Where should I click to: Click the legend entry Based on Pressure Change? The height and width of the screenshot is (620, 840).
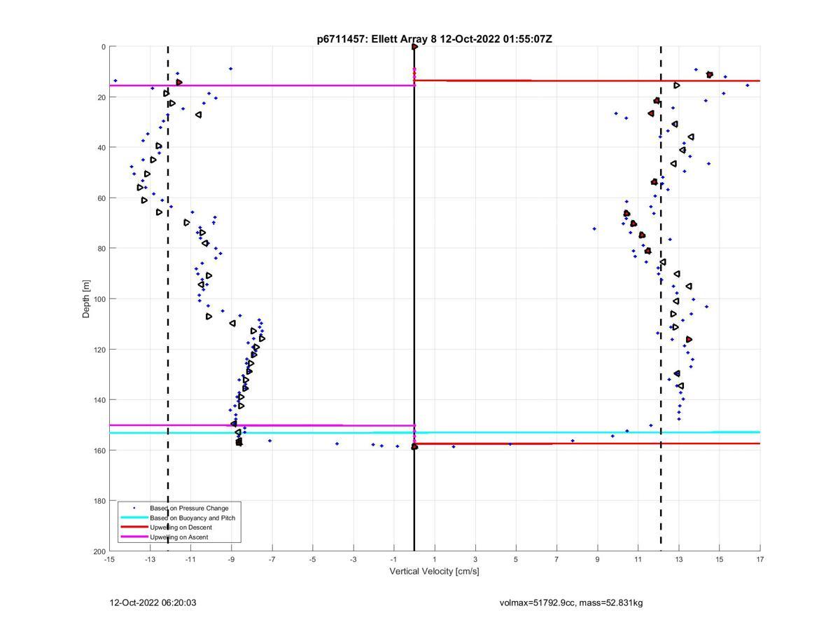(x=189, y=508)
